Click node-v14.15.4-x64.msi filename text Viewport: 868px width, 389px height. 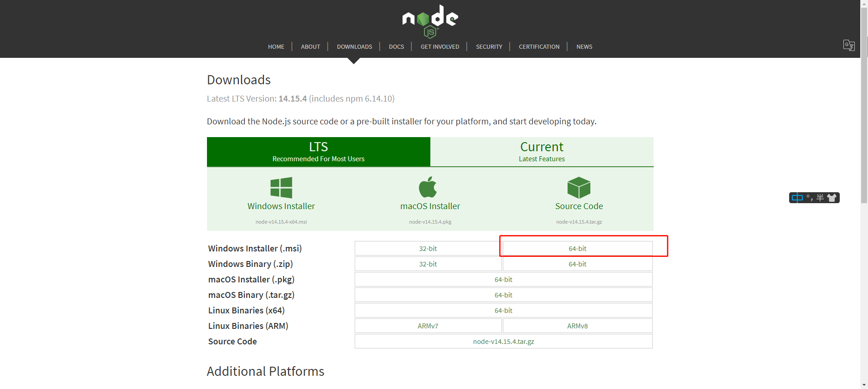(x=281, y=222)
